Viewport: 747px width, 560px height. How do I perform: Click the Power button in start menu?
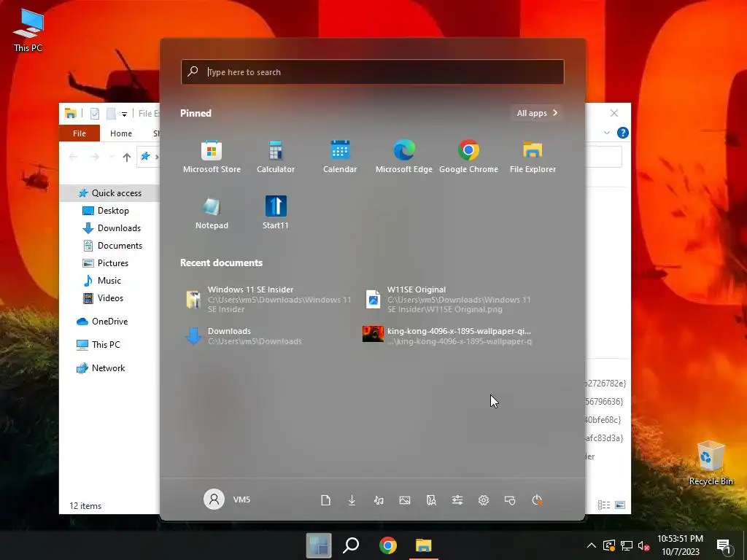(x=537, y=500)
